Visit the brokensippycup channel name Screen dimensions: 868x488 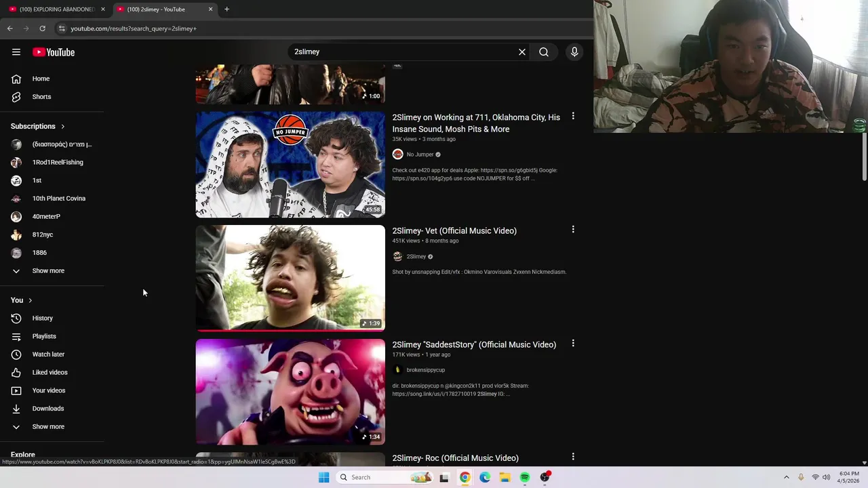coord(426,370)
